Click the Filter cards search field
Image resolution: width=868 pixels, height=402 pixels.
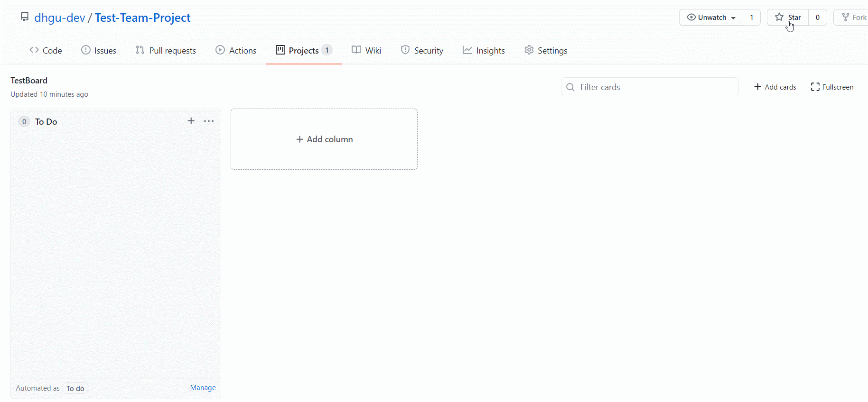coord(650,87)
